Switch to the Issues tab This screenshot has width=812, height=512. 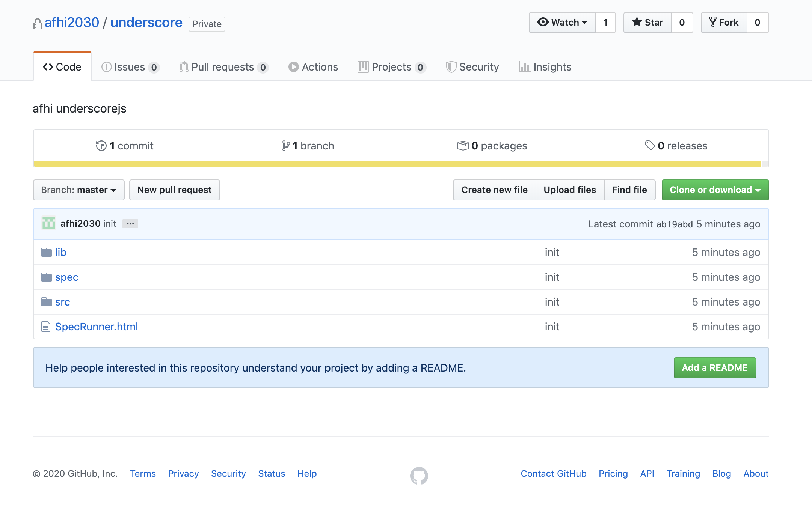coord(130,67)
